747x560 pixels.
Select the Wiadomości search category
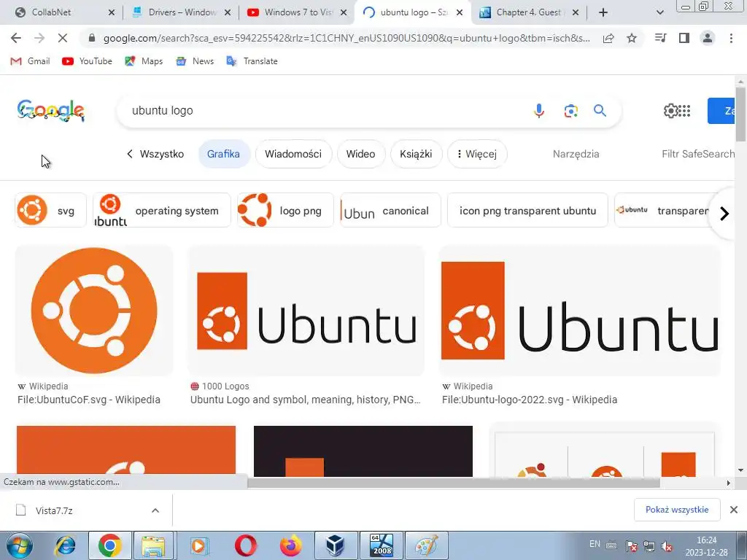coord(293,154)
